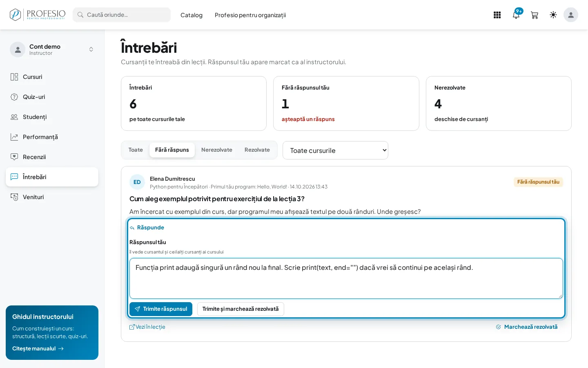Click inside the reply text area

click(x=346, y=278)
